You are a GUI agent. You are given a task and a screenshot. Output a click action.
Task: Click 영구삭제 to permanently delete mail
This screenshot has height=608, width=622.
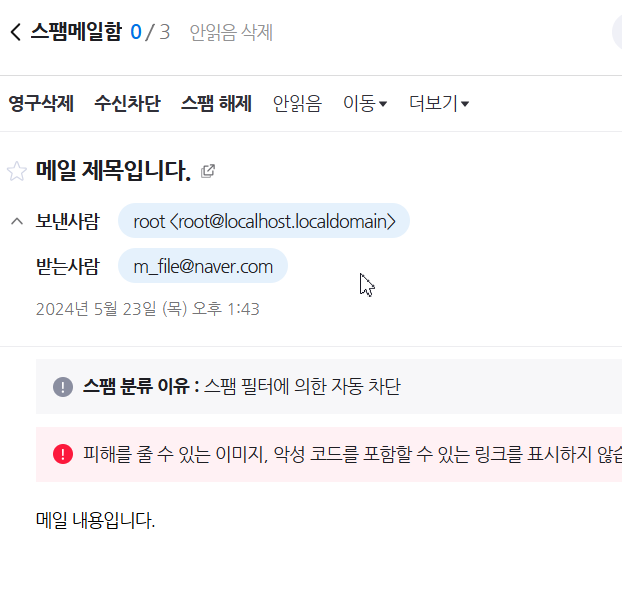click(x=41, y=103)
